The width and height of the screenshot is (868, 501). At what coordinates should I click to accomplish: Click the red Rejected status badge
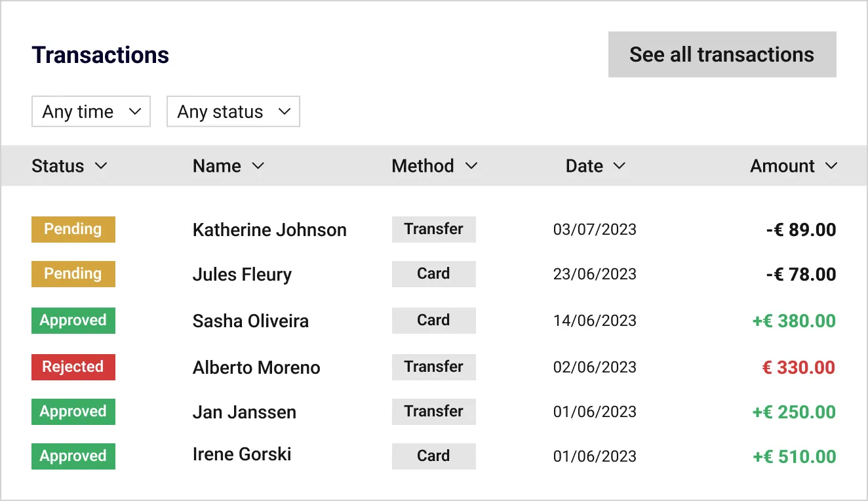click(73, 367)
